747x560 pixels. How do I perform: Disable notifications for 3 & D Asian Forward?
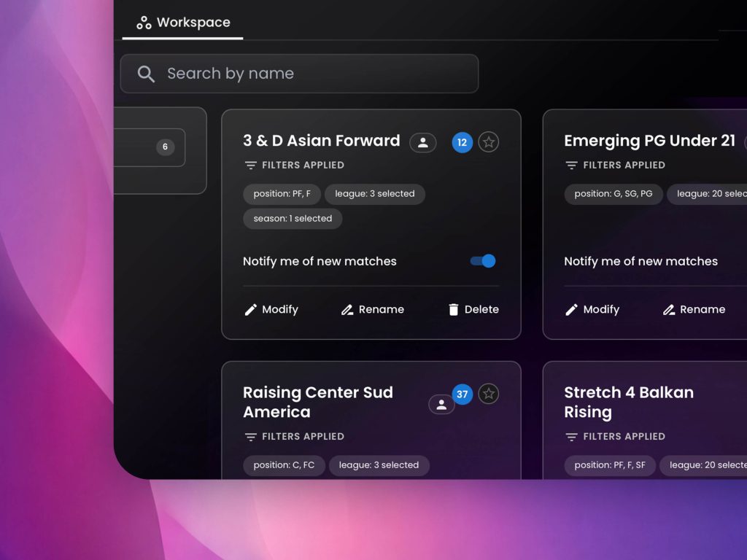[483, 261]
